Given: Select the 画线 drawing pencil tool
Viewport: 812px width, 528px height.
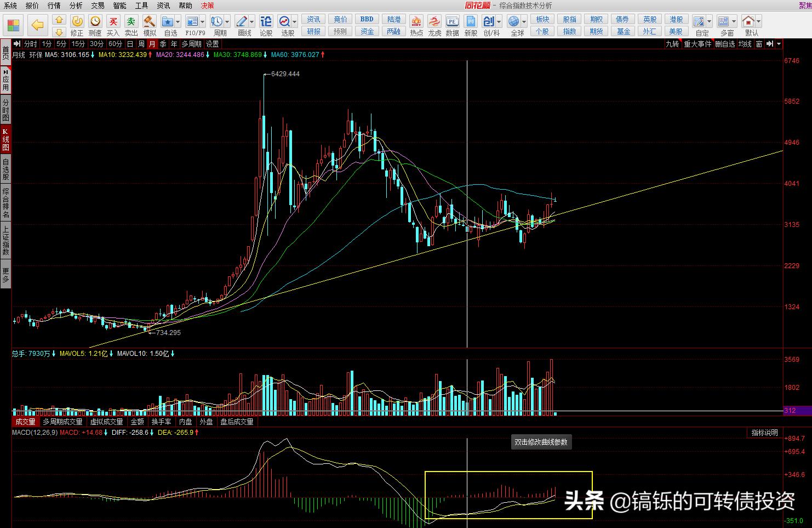Looking at the screenshot, I should (242, 21).
